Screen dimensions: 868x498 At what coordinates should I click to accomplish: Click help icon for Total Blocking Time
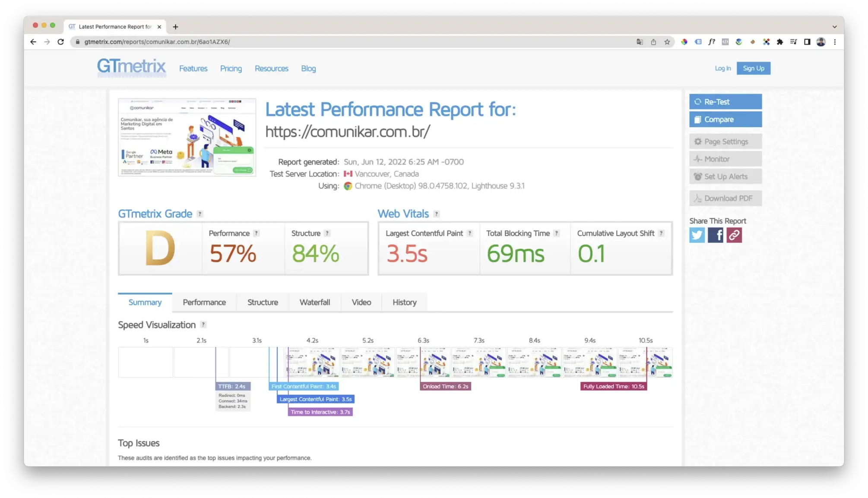[556, 233]
